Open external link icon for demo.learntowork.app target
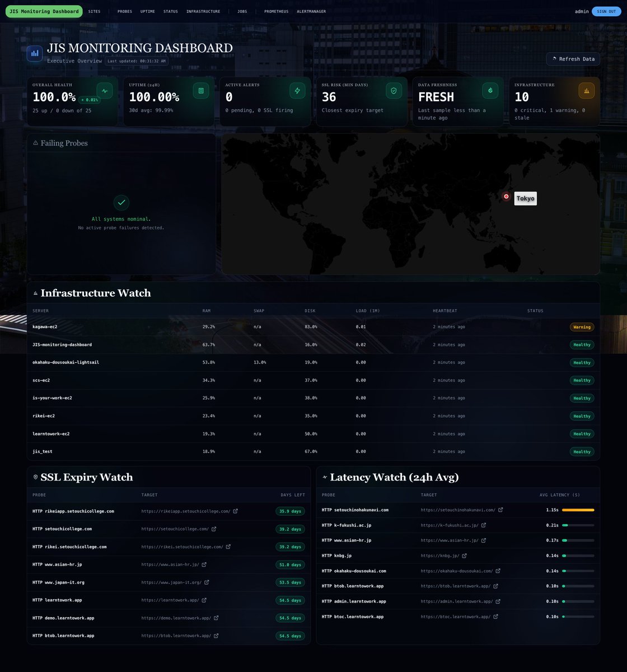The width and height of the screenshot is (627, 672). pyautogui.click(x=216, y=618)
